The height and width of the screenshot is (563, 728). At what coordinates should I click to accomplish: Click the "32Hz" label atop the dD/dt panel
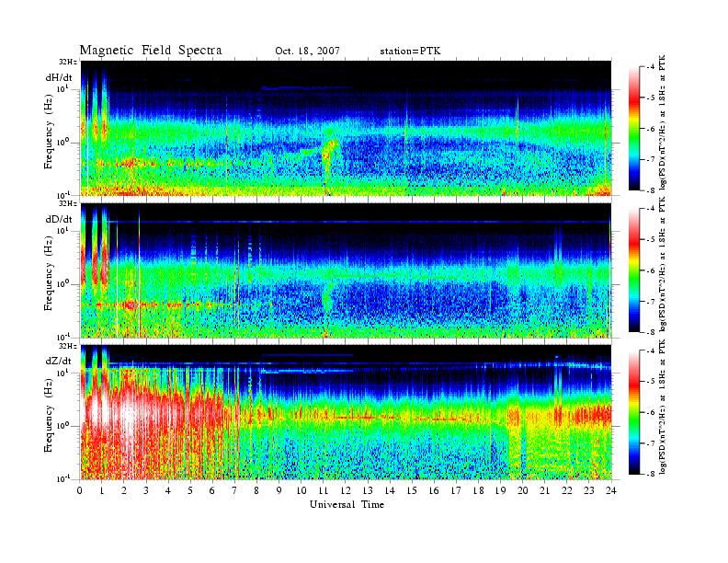pos(68,203)
